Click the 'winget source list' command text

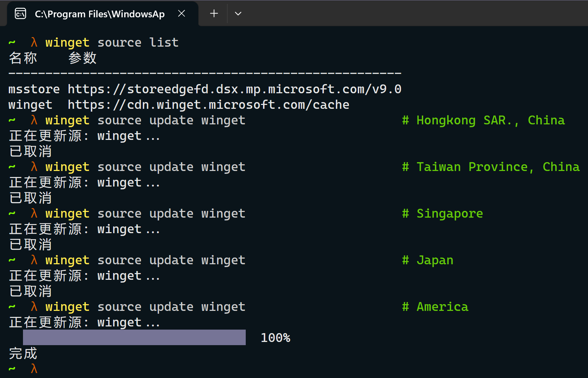click(x=112, y=42)
